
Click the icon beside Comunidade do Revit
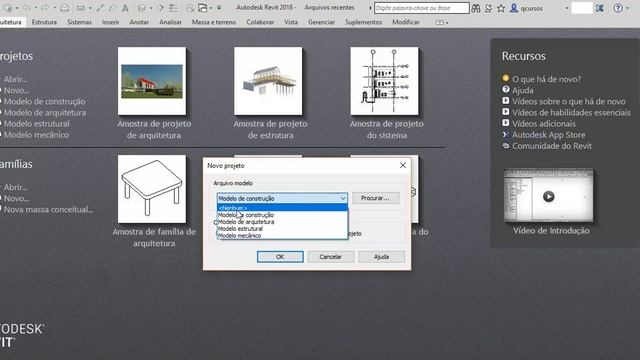point(506,145)
